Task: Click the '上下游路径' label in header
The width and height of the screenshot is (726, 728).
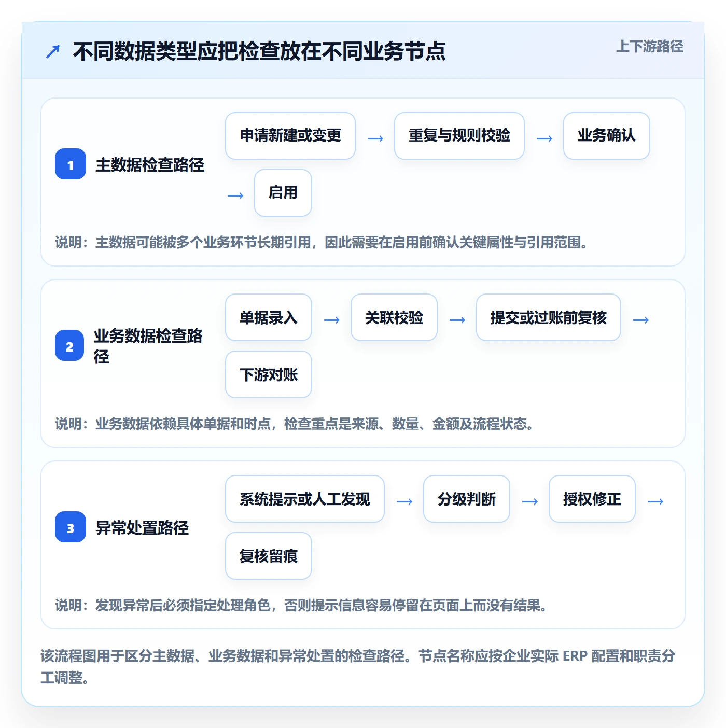Action: tap(649, 47)
